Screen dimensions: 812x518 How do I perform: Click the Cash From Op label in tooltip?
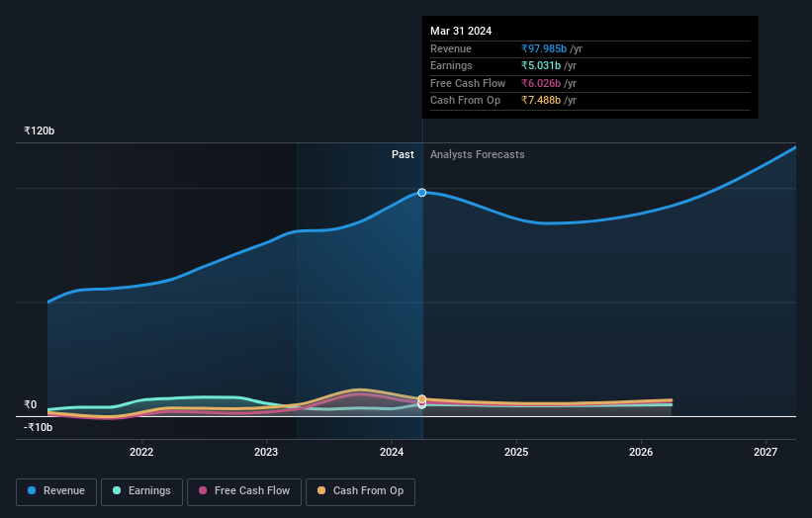(x=465, y=101)
